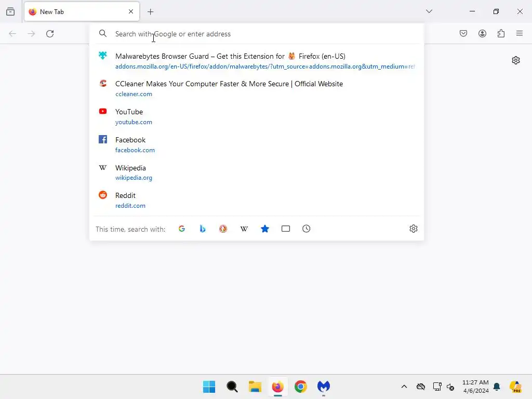Close the New Tab tab
This screenshot has height=399, width=532.
[131, 11]
